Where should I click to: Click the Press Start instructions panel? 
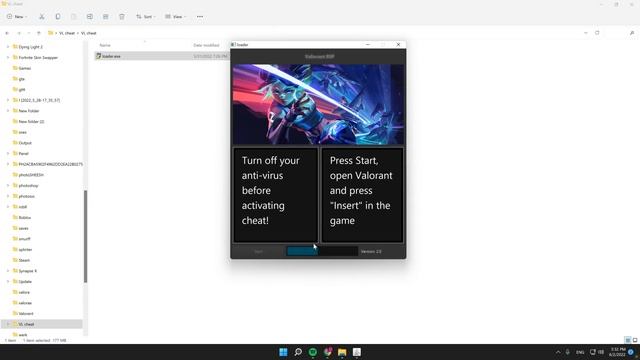click(362, 195)
